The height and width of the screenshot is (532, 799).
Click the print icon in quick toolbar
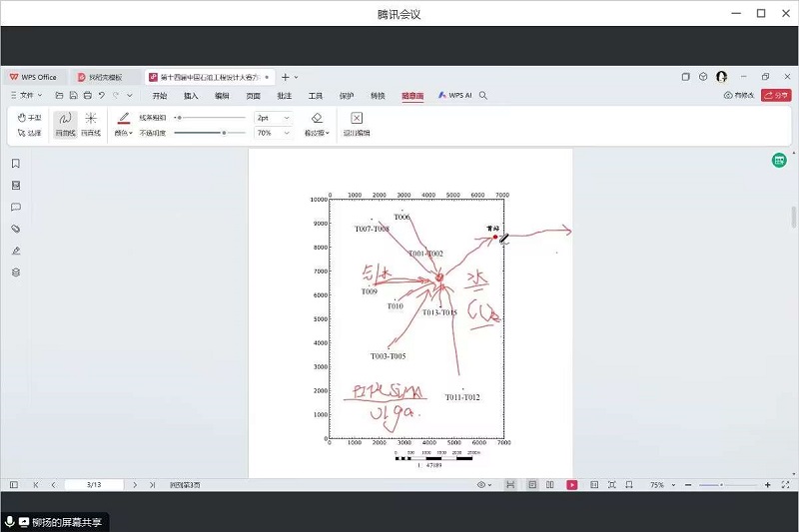(87, 96)
